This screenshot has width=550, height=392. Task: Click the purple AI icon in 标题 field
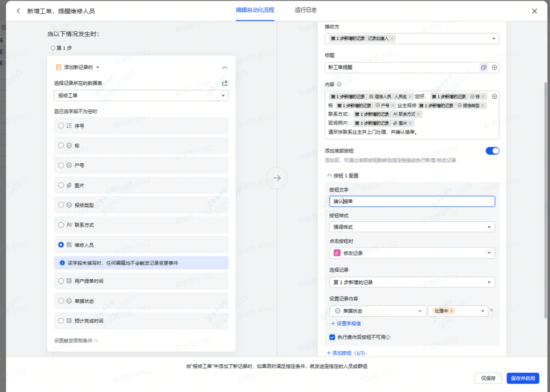pos(483,68)
